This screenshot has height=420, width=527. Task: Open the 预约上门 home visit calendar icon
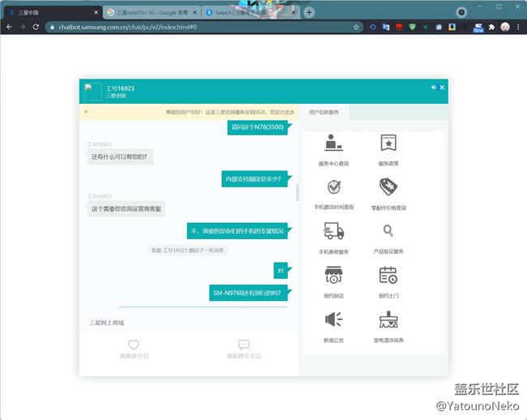(x=388, y=275)
